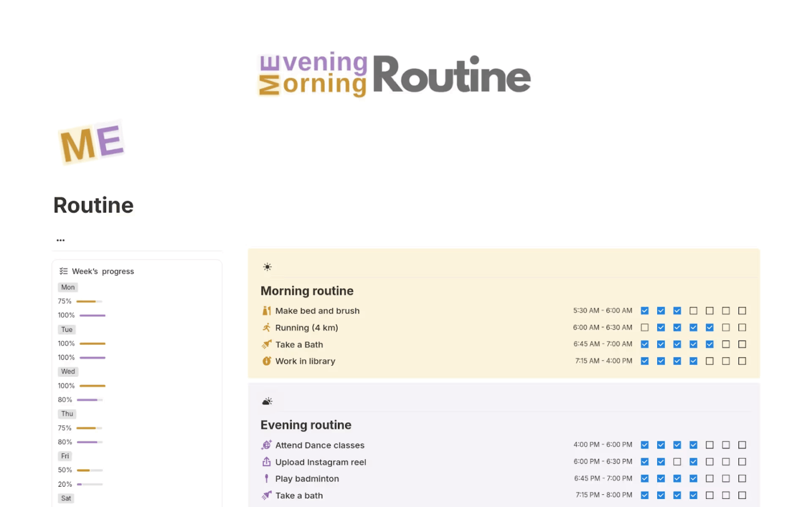Click the upload icon next to Upload Instagram reel
Viewport: 812px width, 507px height.
266,462
